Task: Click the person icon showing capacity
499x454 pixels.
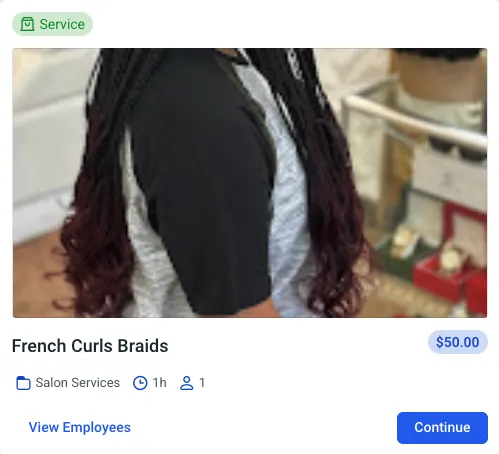Action: (x=187, y=383)
